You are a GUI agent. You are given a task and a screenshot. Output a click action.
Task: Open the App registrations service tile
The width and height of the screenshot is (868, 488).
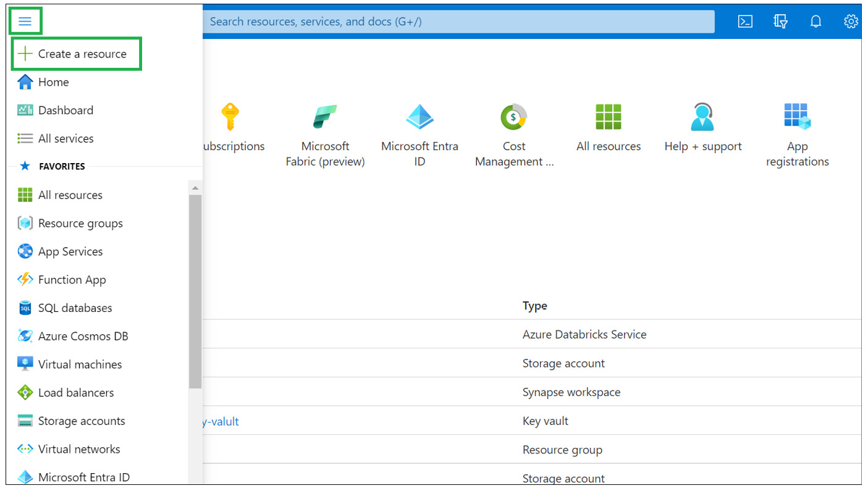coord(798,135)
